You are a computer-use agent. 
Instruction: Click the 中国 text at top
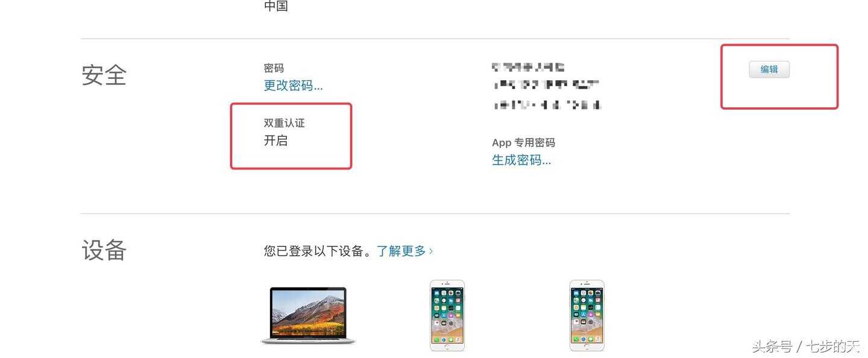tap(276, 7)
